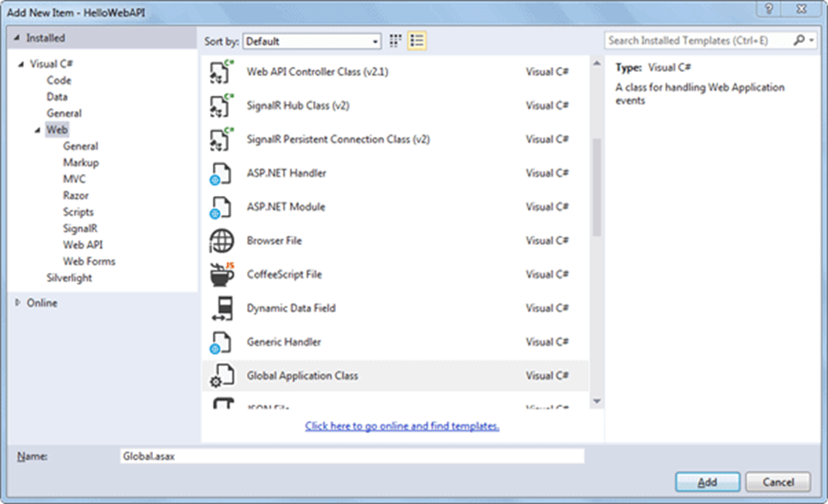
Task: Collapse the Visual C# tree node
Action: (21, 64)
